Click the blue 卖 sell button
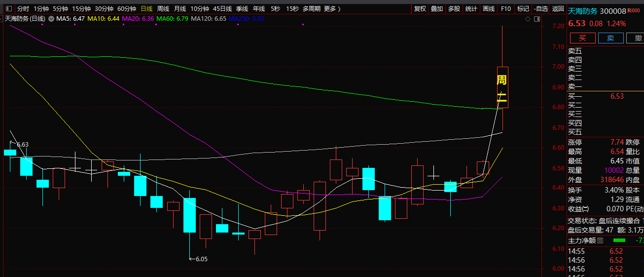This screenshot has height=277, width=644. [x=610, y=38]
